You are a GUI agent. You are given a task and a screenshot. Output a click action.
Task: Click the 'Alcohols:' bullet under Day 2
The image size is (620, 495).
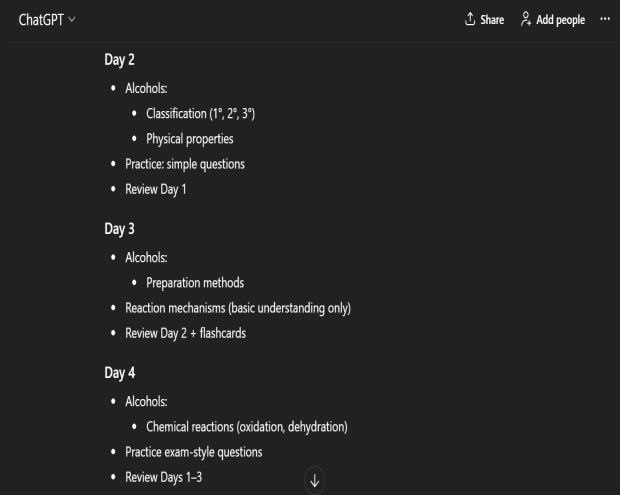point(147,88)
